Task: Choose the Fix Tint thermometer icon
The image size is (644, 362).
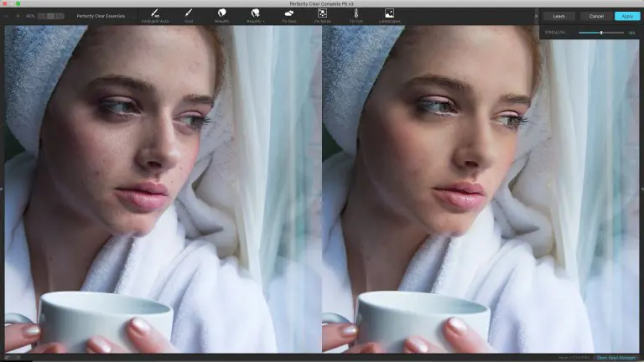Action: click(356, 14)
